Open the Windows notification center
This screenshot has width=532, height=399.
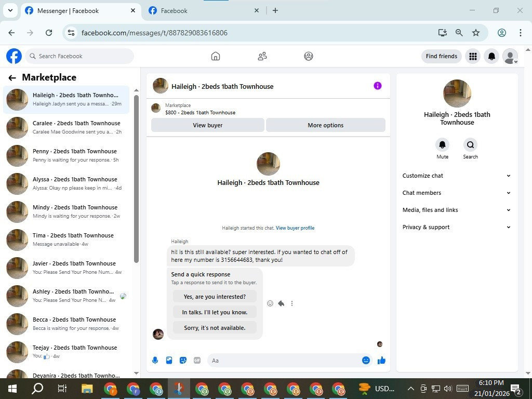(516, 389)
